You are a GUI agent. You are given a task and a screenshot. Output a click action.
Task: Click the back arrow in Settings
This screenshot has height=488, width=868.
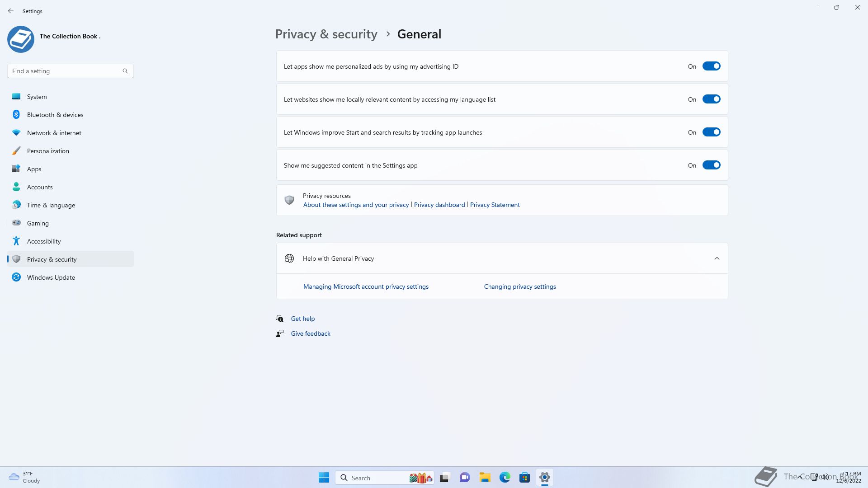[x=11, y=11]
